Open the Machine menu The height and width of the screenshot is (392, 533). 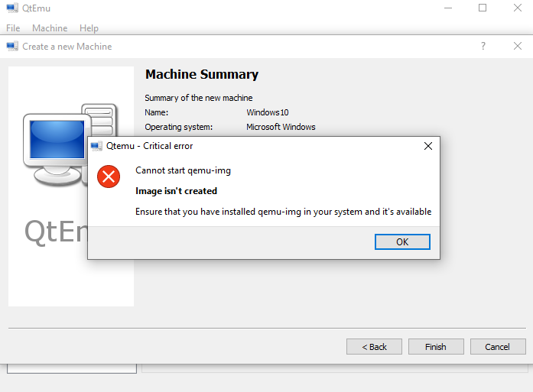50,28
